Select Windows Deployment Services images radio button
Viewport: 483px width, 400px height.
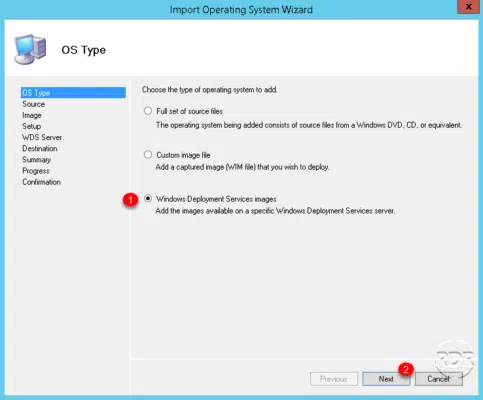(148, 199)
